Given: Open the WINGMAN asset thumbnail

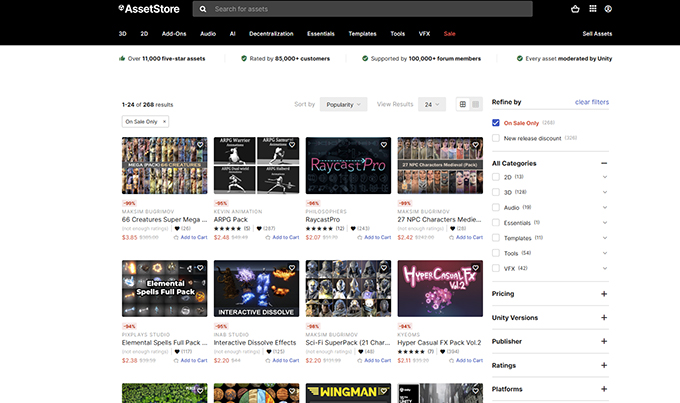Looking at the screenshot, I should pos(348,393).
